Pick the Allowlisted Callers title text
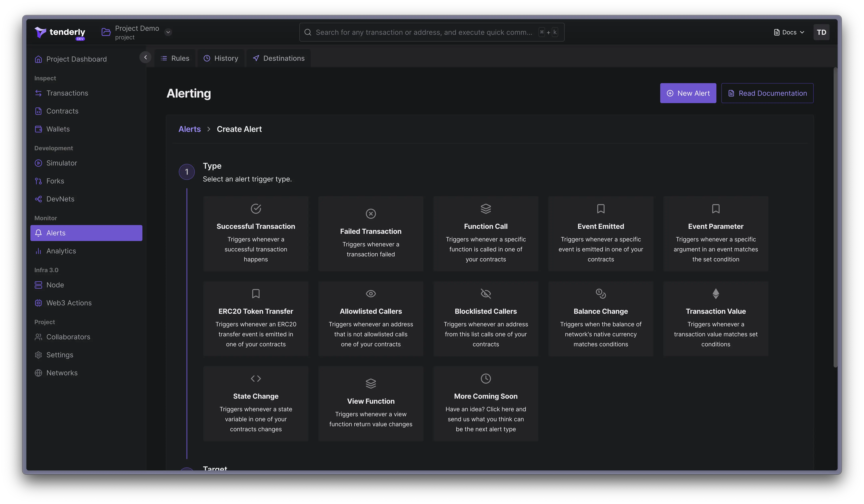This screenshot has width=864, height=504. coord(371,311)
